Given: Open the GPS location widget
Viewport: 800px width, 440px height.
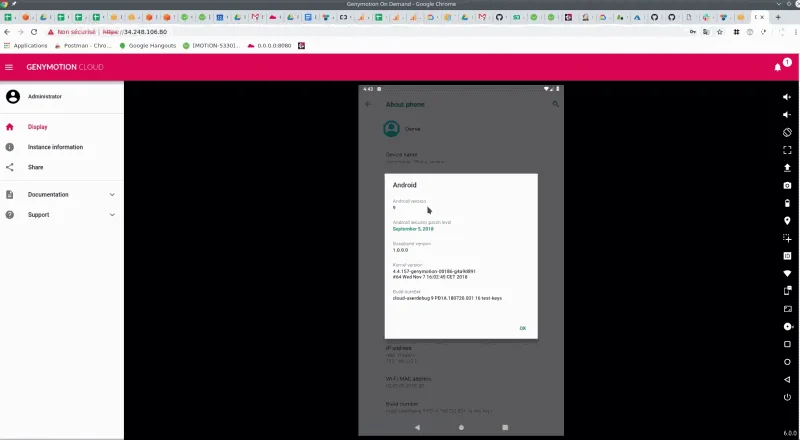Looking at the screenshot, I should coord(787,221).
